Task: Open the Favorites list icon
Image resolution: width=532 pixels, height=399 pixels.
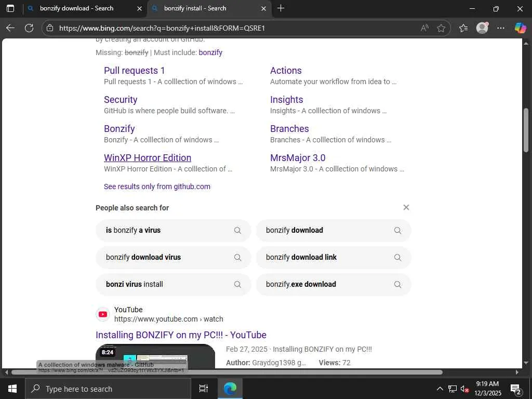Action: click(463, 28)
